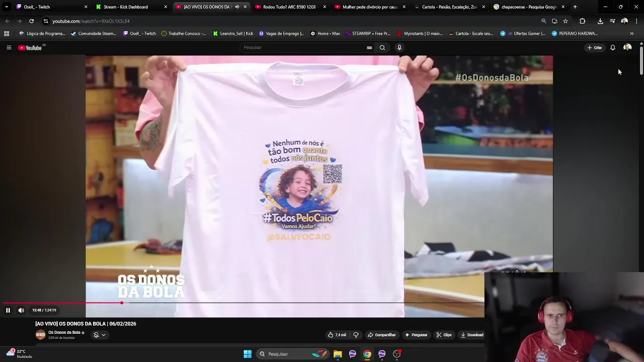Click the Perguntar button
Viewport: 644px width, 362px height.
416,335
